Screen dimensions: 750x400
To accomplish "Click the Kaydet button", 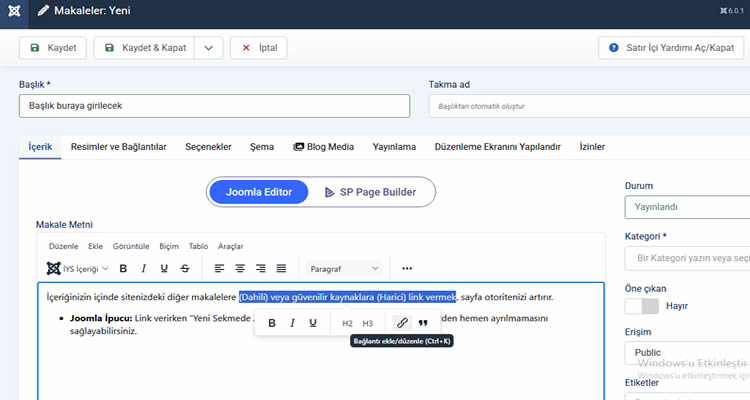I will click(53, 47).
